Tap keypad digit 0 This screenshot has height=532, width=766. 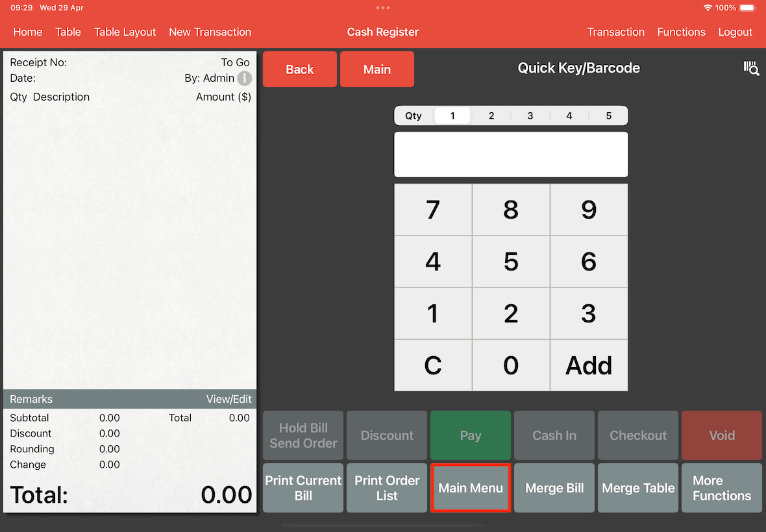click(511, 365)
